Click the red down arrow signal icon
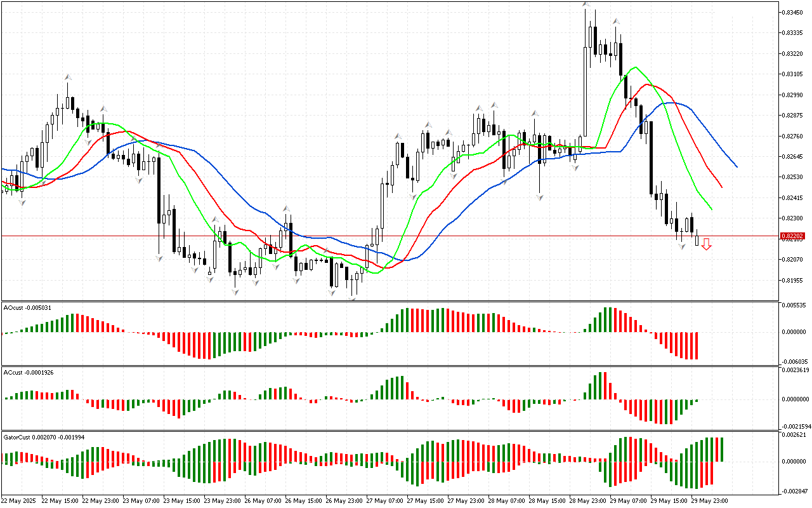812x508 pixels. point(706,244)
